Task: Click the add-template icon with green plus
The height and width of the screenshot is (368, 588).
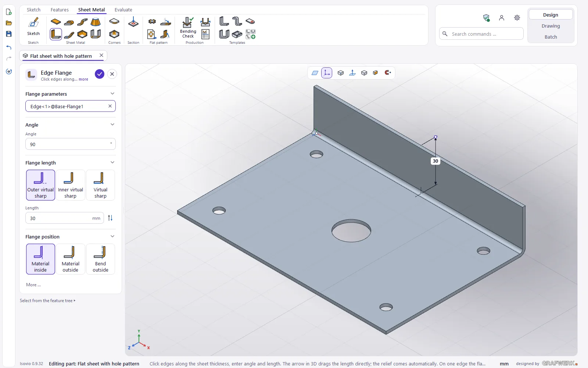Action: coord(251,34)
